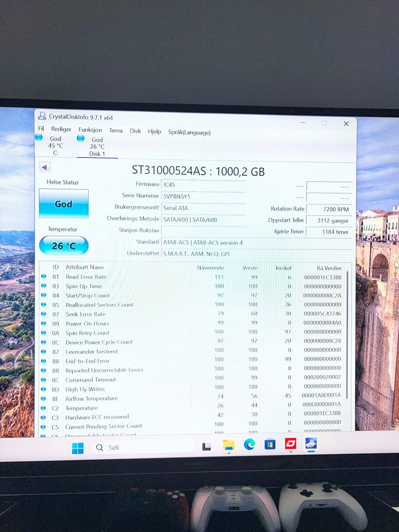Click the Rotation Rate 7200 RPM value
The width and height of the screenshot is (399, 532).
tap(330, 209)
